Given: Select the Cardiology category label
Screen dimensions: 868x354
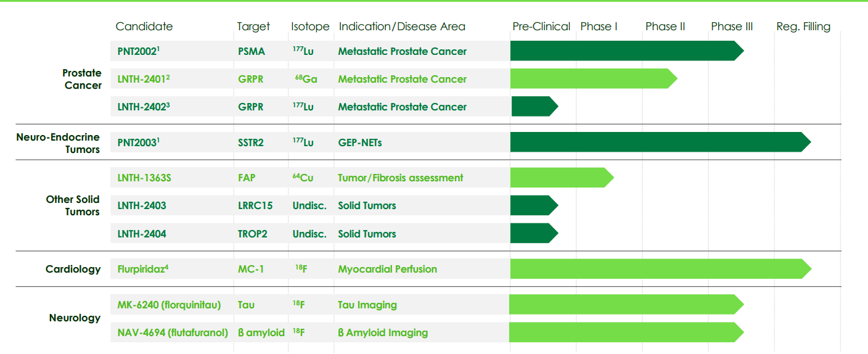Looking at the screenshot, I should (73, 269).
